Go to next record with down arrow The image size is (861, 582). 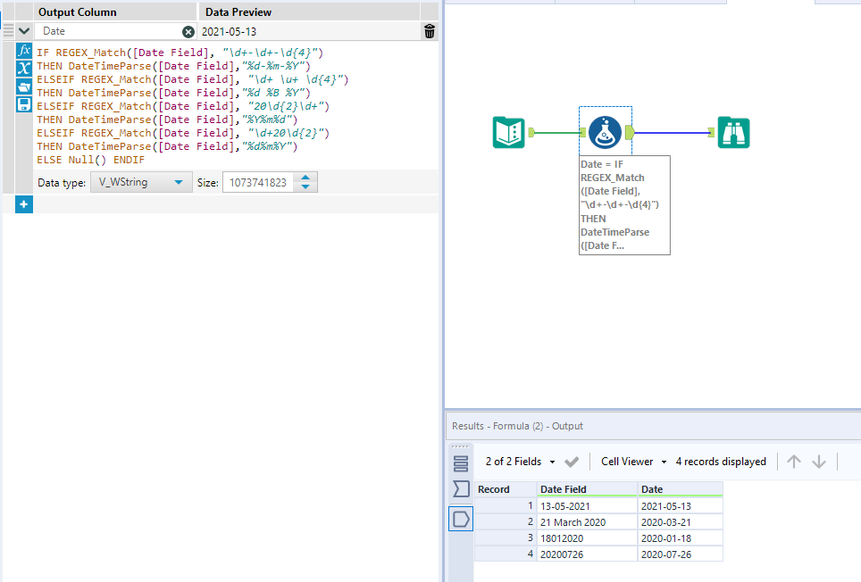coord(819,462)
